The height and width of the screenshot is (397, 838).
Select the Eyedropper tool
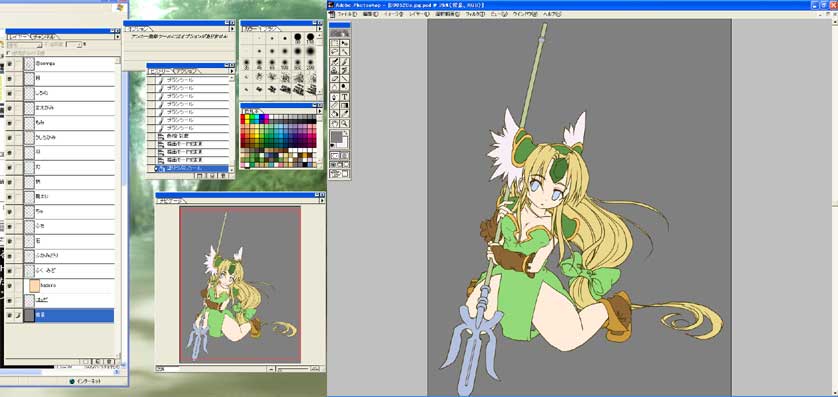click(x=345, y=113)
